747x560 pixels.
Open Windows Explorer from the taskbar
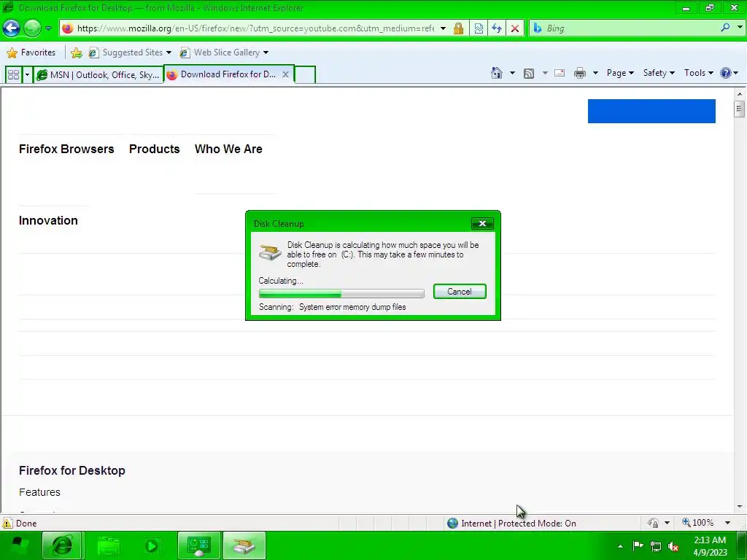pos(109,545)
